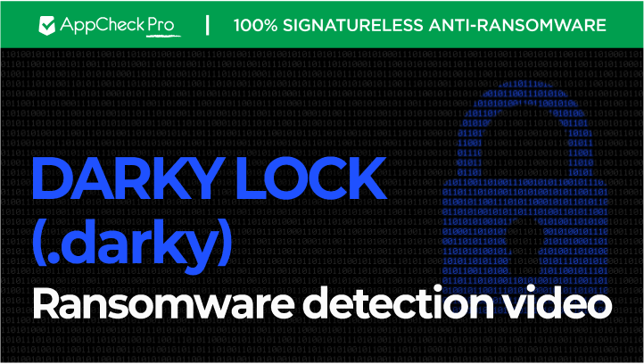This screenshot has width=644, height=364.
Task: Click the ANTI-RANSOMWARE header text
Action: coord(517,26)
